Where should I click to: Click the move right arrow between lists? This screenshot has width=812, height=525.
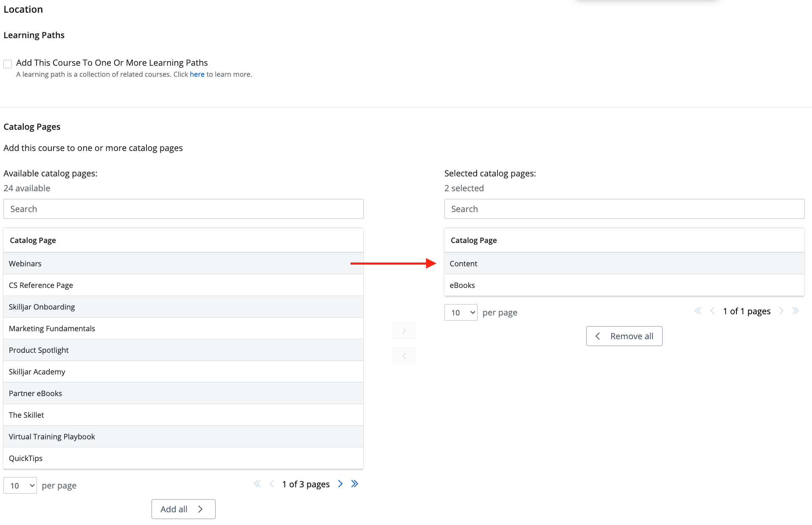pyautogui.click(x=404, y=330)
